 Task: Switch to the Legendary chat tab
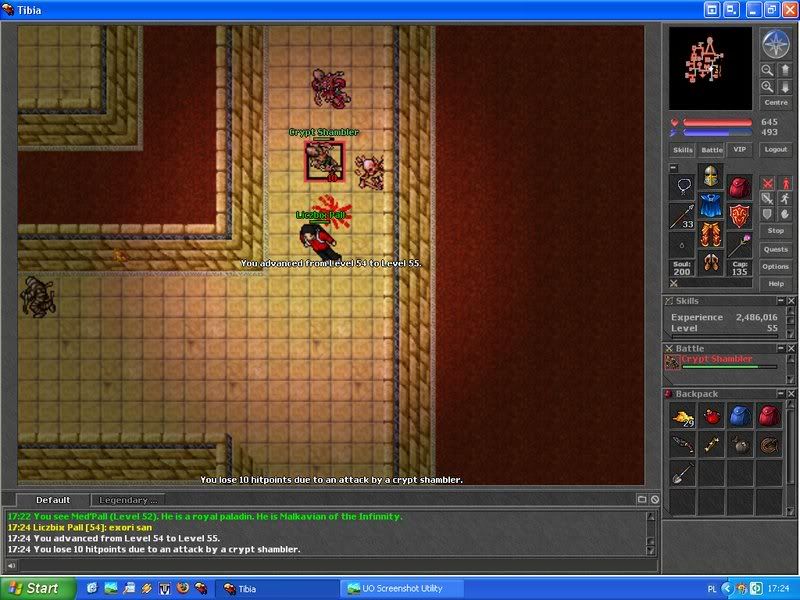(128, 500)
